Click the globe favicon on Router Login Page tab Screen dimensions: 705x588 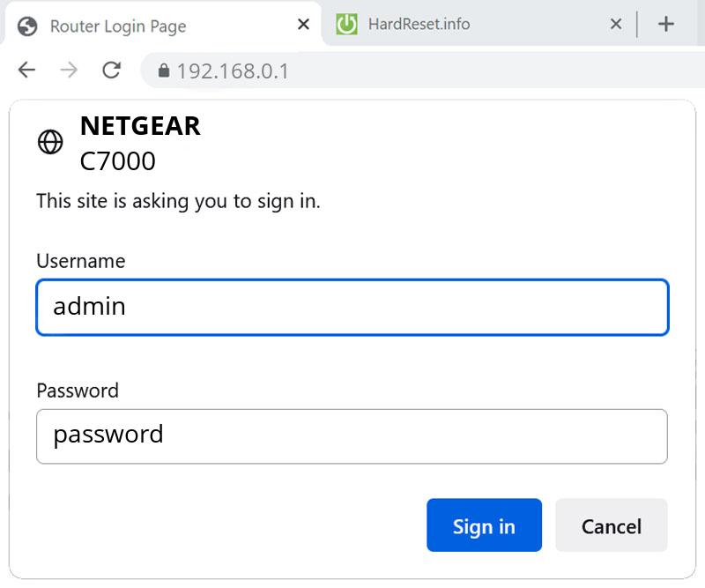click(x=26, y=26)
